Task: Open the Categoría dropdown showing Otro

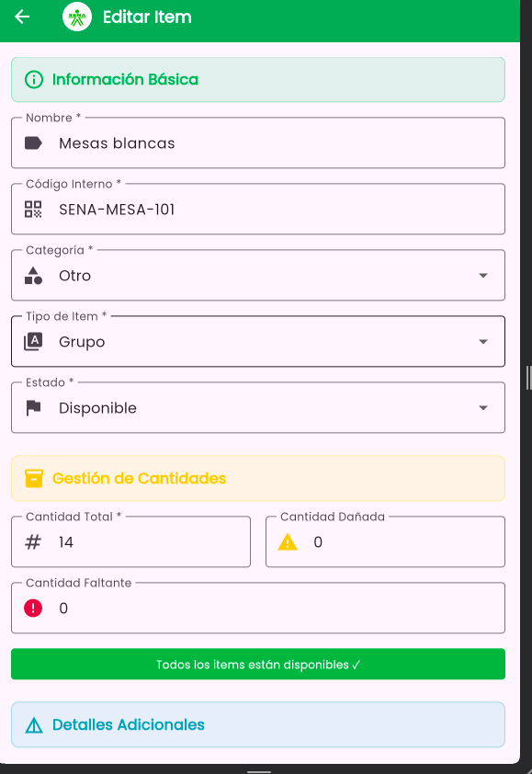Action: pyautogui.click(x=258, y=276)
